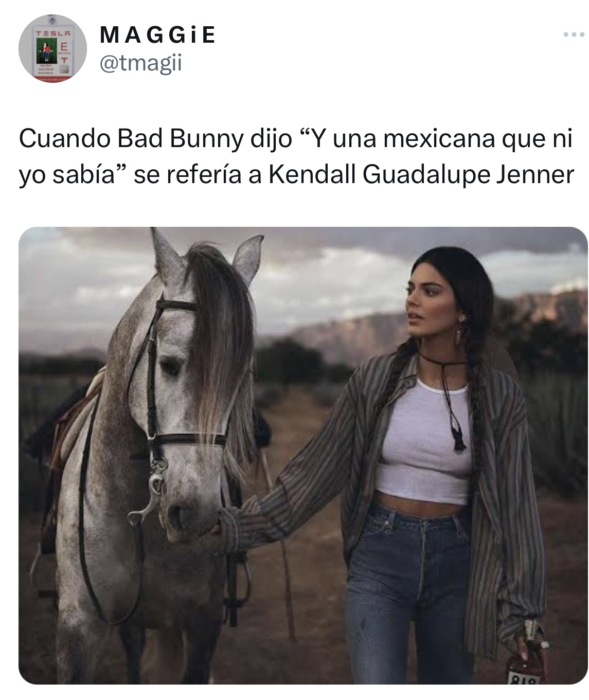Open the @tmagii handle link
Screen dimensions: 589x700
coord(140,64)
